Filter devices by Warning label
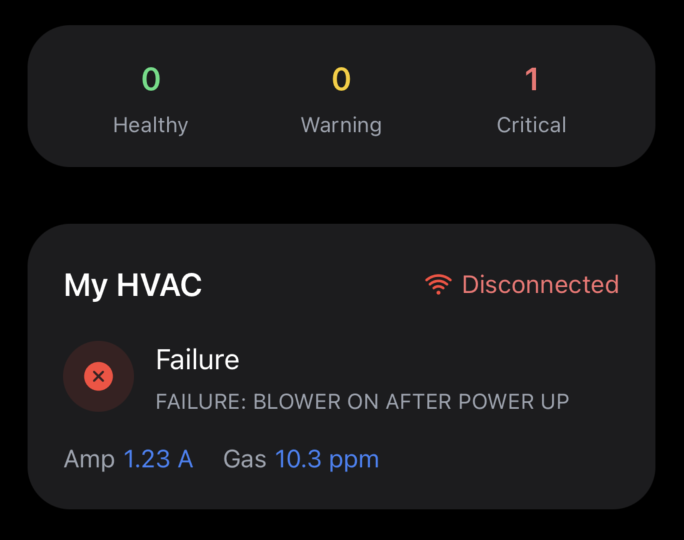Screen dimensions: 684x540 pos(341,125)
